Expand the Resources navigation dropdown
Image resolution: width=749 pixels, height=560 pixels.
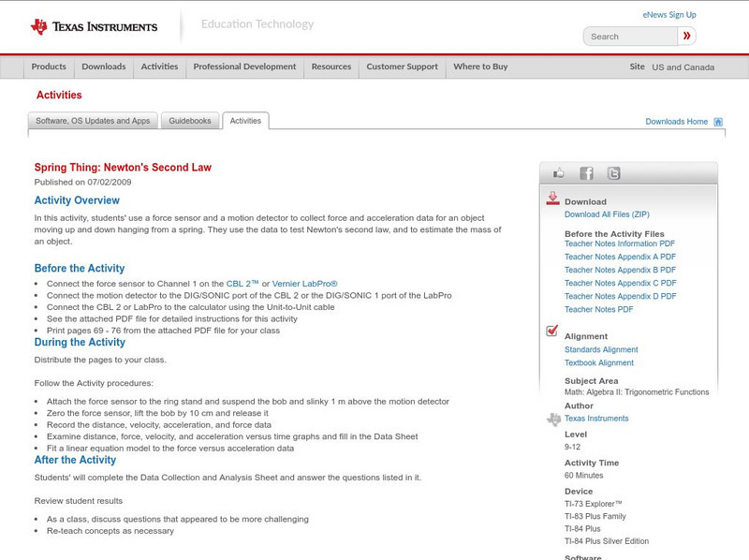tap(332, 66)
